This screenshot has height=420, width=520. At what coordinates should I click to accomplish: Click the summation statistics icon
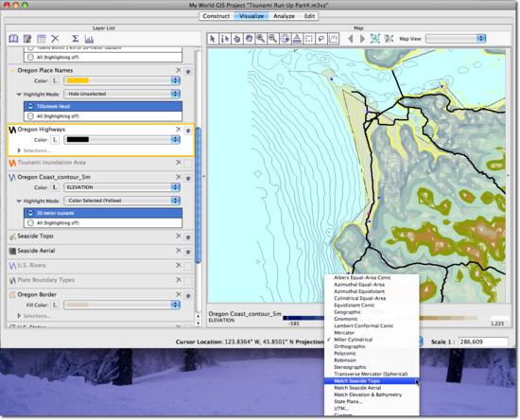click(x=76, y=39)
